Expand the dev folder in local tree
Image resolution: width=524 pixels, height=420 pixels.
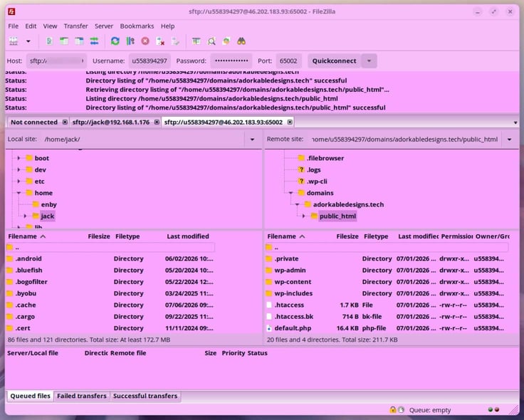click(x=19, y=169)
